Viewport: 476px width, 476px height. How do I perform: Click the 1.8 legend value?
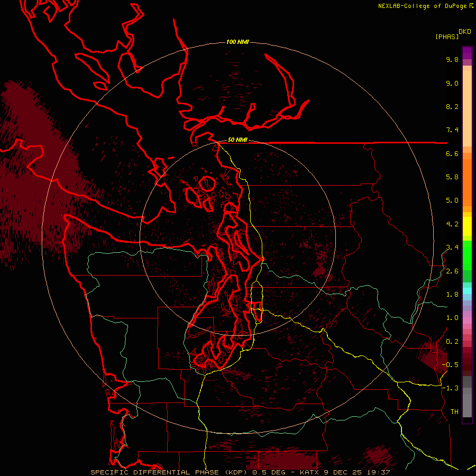452,295
